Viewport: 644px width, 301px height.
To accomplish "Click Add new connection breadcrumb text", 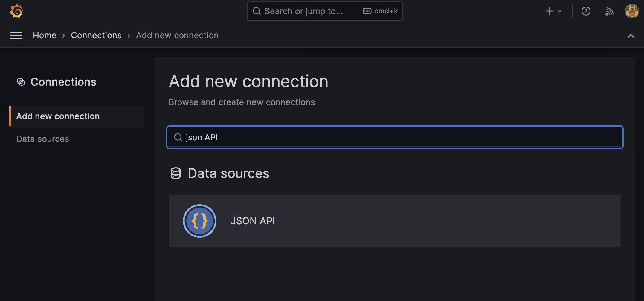I will (x=177, y=35).
